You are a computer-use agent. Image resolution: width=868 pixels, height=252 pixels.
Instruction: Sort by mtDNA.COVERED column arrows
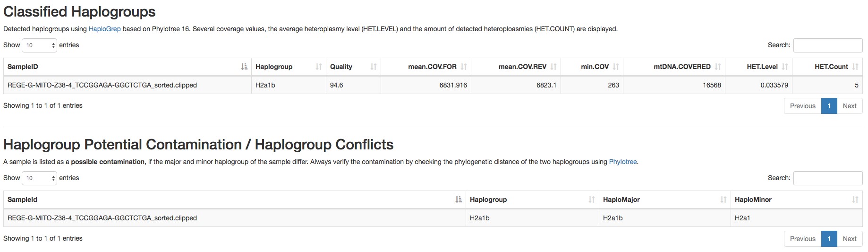point(718,67)
